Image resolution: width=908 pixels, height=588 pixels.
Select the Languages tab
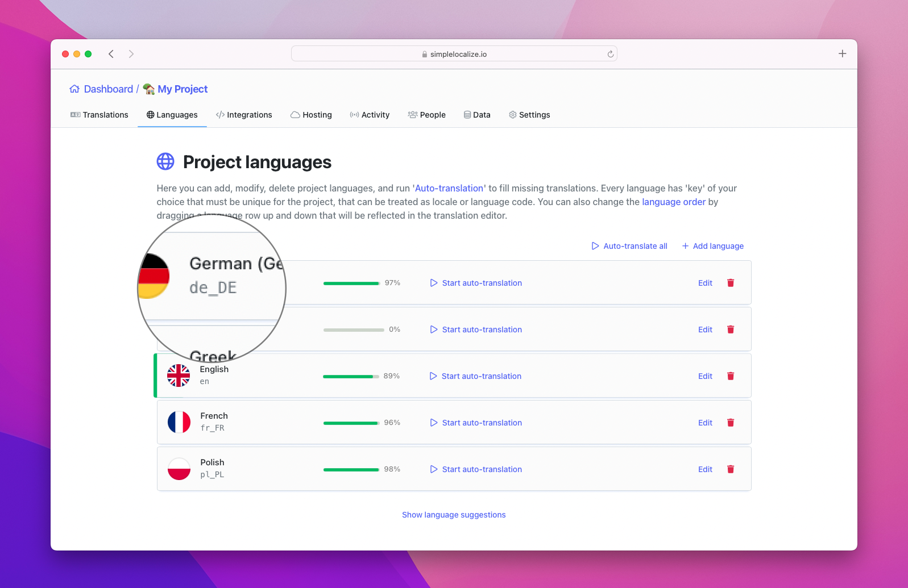172,115
